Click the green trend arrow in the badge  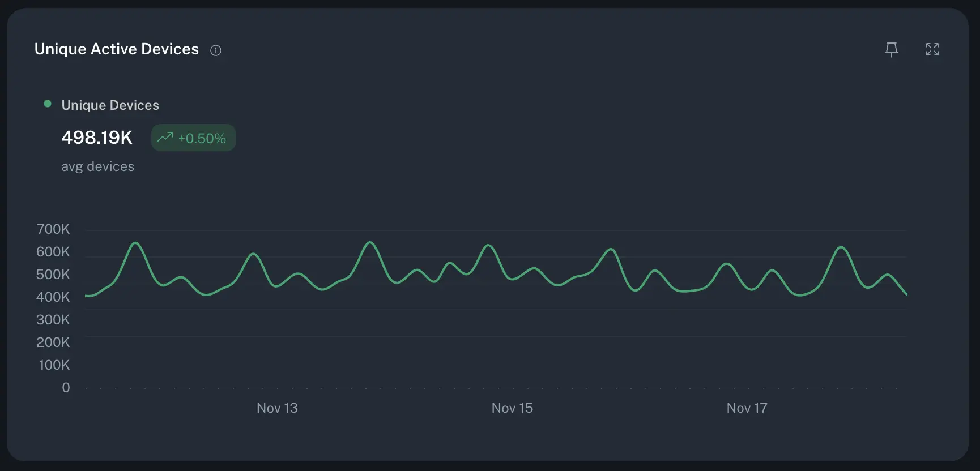click(x=165, y=137)
